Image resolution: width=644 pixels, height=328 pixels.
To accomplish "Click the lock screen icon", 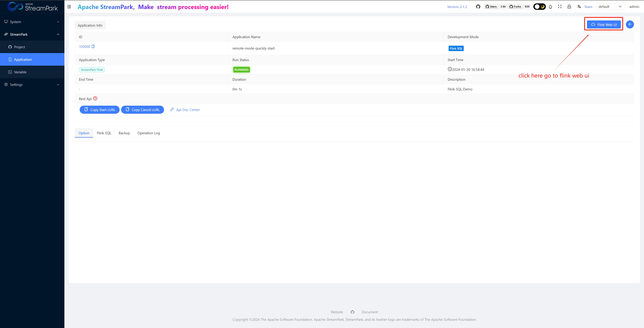I will [569, 7].
